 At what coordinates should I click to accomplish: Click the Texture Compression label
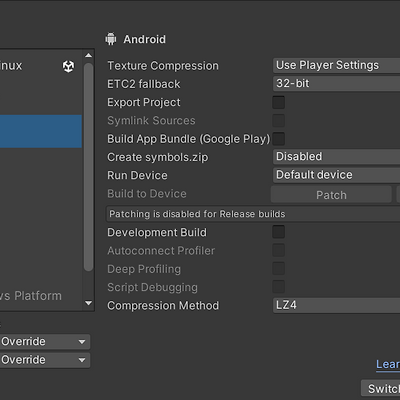[x=163, y=66]
